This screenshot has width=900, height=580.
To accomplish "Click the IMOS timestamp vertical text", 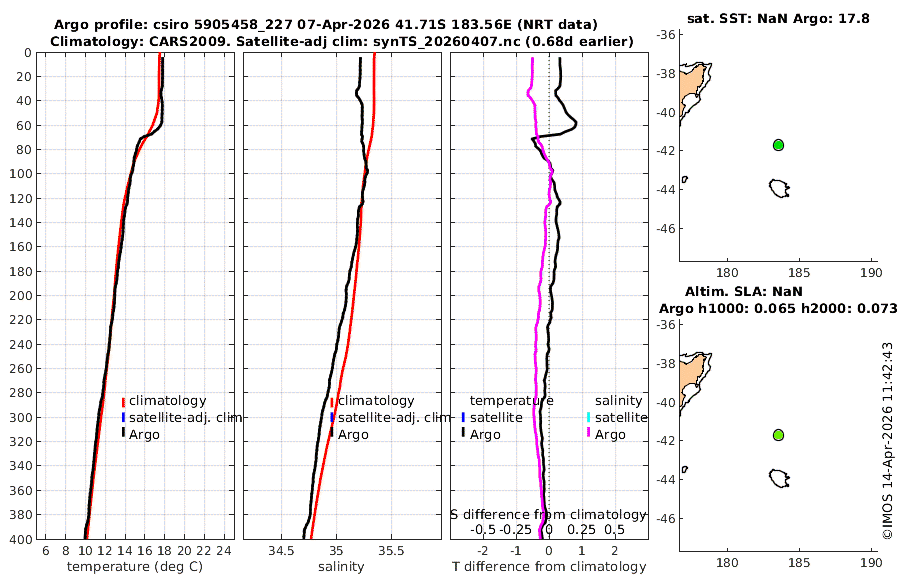I will (x=887, y=440).
